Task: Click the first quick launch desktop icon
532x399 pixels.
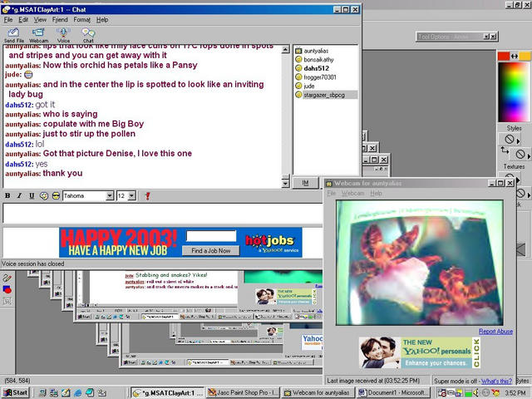Action: pos(42,392)
